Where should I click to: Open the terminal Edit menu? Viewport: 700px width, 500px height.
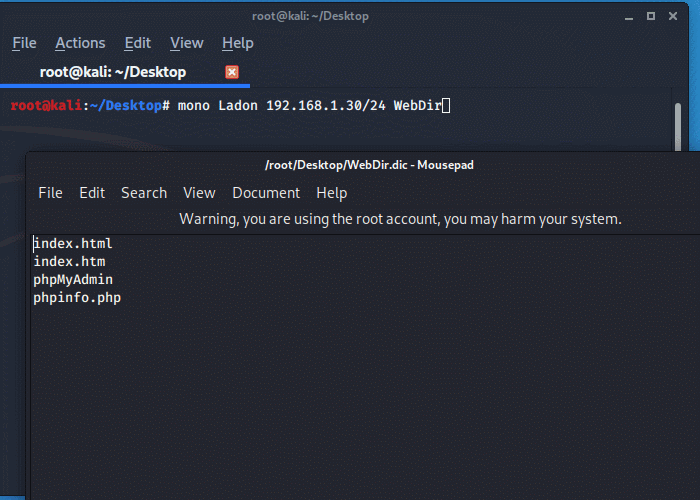138,43
